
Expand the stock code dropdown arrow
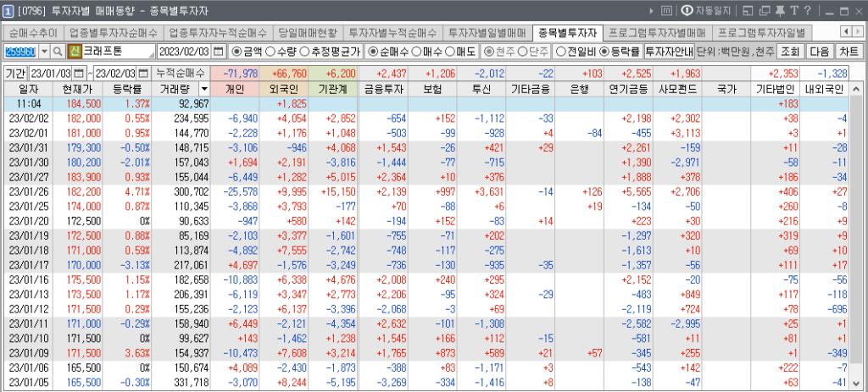(43, 52)
